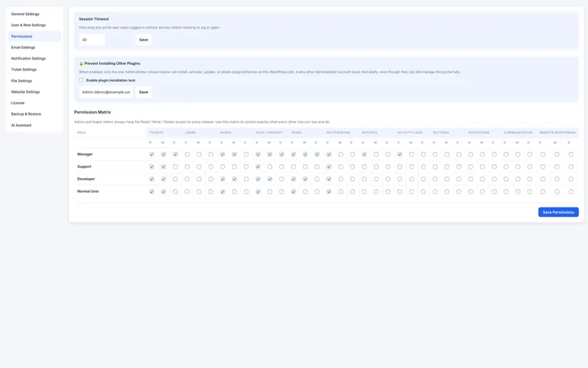Image resolution: width=588 pixels, height=368 pixels.
Task: Toggle Manager Files/Product Delete permission
Action: 282,155
